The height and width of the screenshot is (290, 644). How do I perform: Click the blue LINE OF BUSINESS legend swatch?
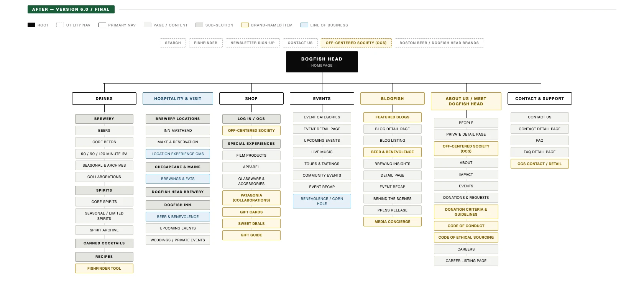point(304,25)
